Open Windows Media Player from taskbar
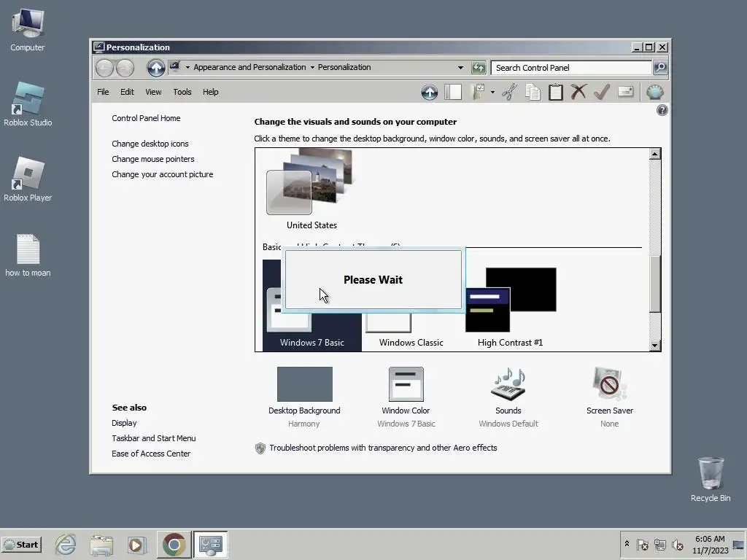 tap(136, 545)
